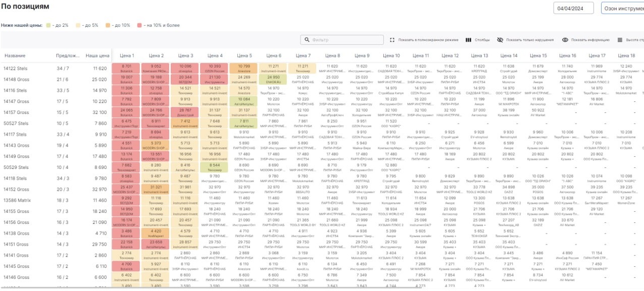The height and width of the screenshot is (291, 644).
Task: Sort by the Наша цена column header
Action: (97, 55)
